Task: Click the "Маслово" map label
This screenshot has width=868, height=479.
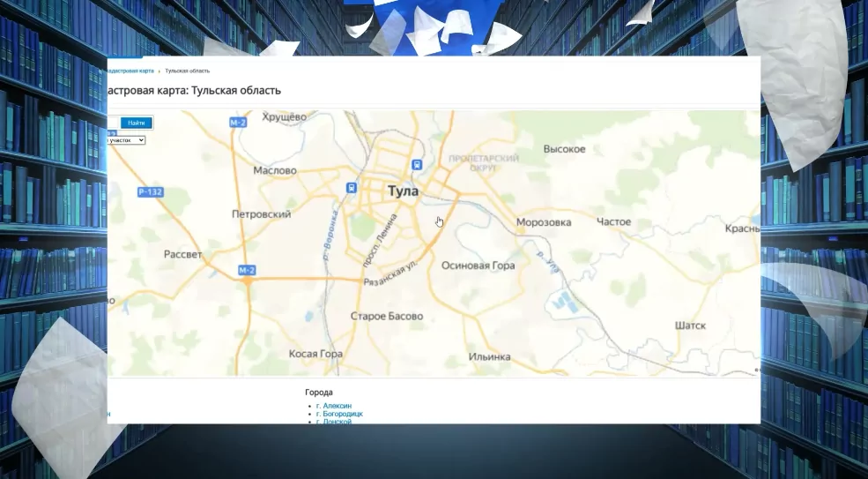Action: pyautogui.click(x=275, y=171)
